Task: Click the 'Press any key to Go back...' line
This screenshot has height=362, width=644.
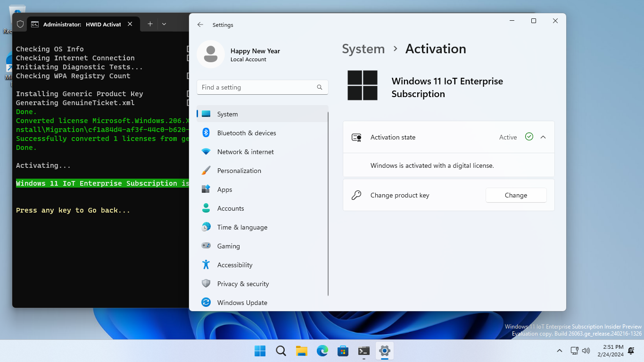Action: 73,210
